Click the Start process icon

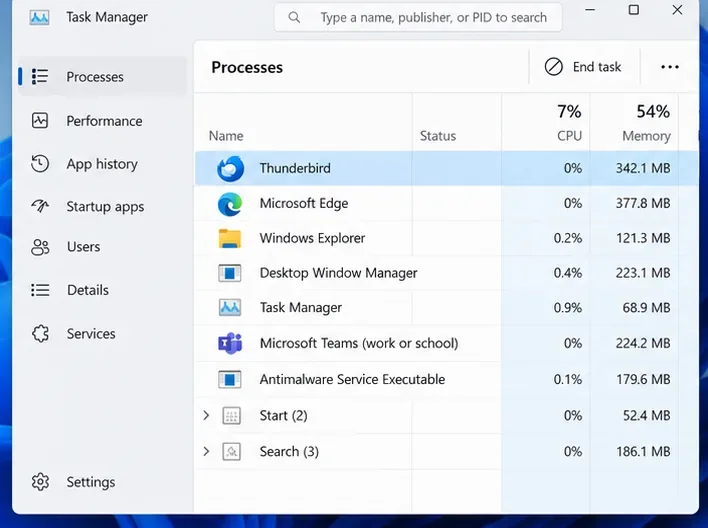pyautogui.click(x=231, y=416)
